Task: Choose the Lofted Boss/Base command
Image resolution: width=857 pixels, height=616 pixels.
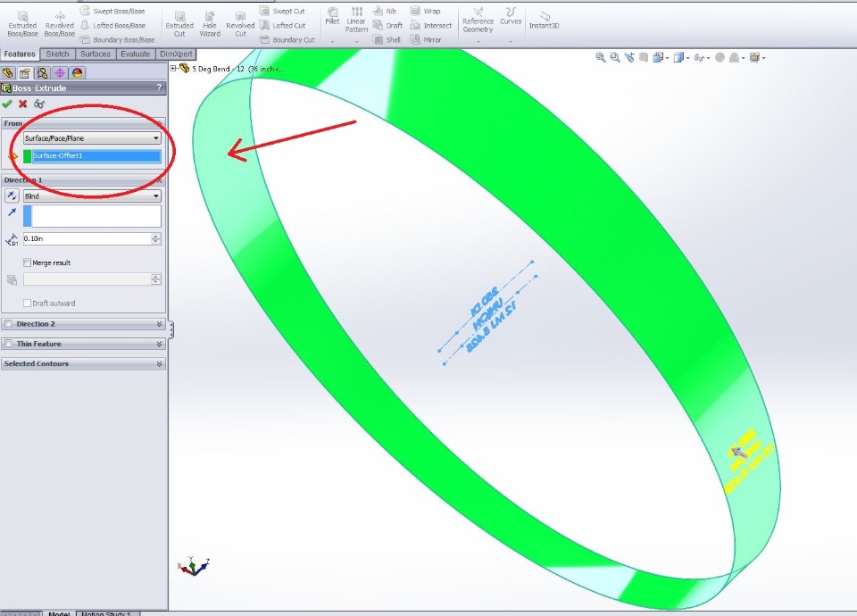Action: (113, 25)
